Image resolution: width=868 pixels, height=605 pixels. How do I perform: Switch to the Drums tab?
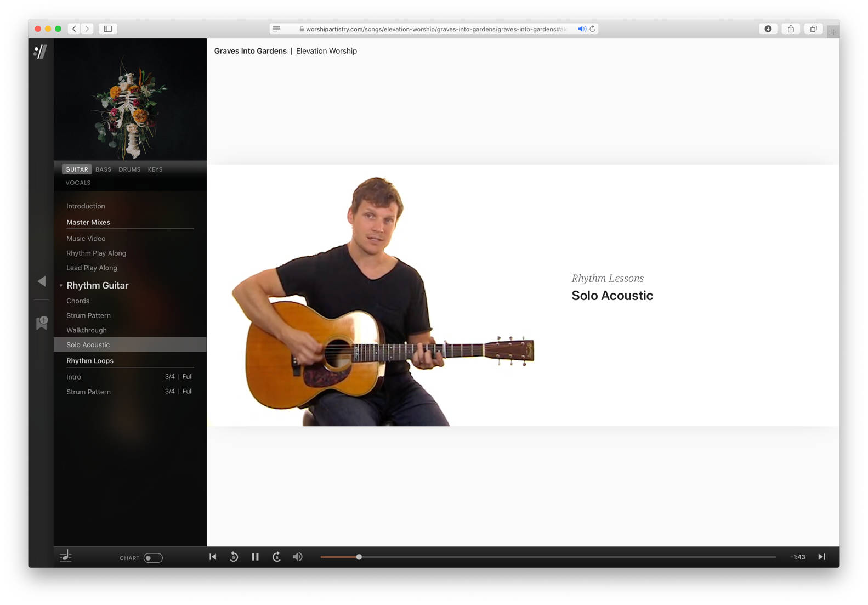point(129,169)
